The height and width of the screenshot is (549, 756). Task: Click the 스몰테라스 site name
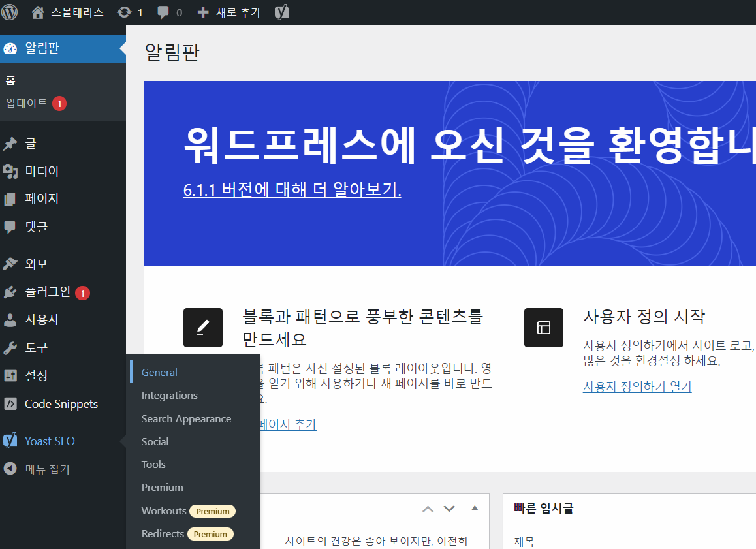click(78, 12)
